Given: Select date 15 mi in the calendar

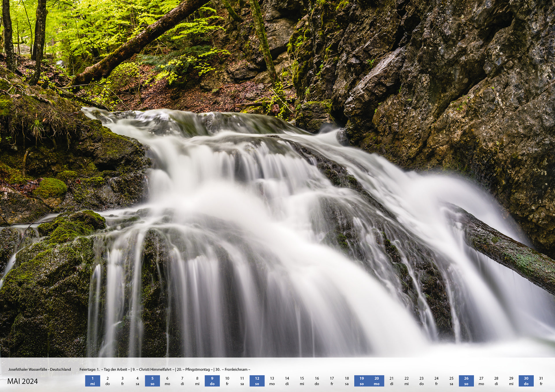Looking at the screenshot, I should [302, 381].
